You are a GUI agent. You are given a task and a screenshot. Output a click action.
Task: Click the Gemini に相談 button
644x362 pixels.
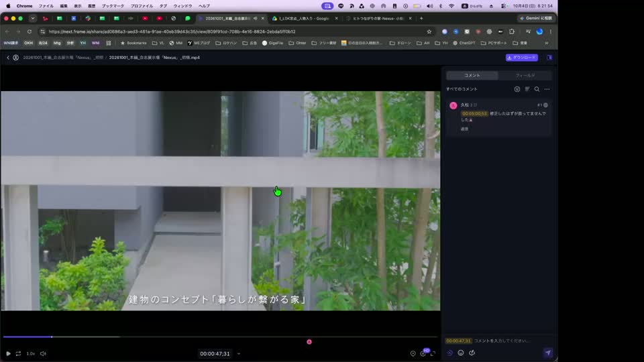[x=535, y=19]
